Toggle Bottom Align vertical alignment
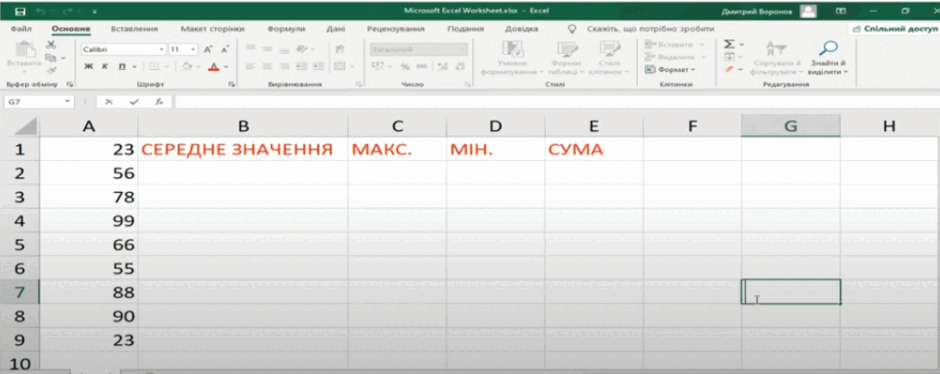The width and height of the screenshot is (940, 374). (284, 50)
